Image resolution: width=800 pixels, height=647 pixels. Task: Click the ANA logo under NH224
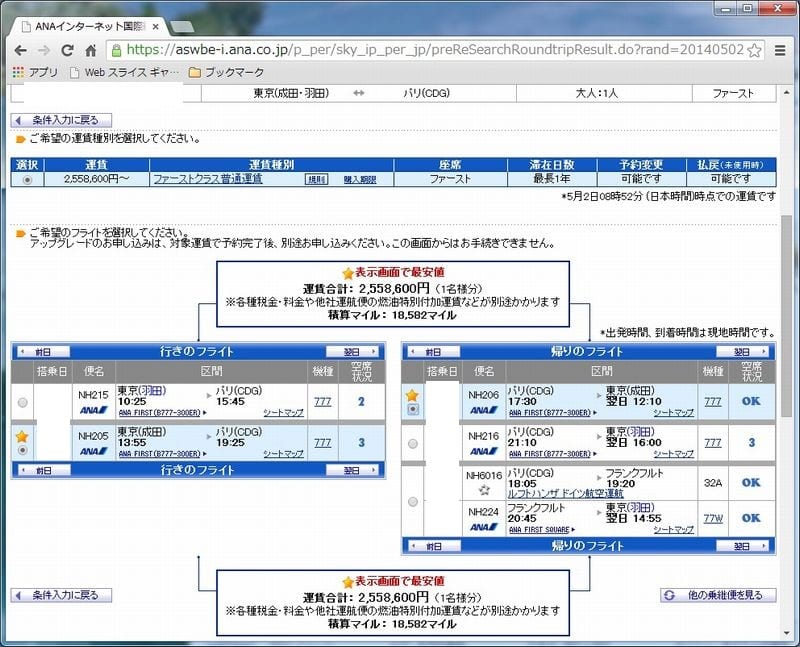click(x=483, y=527)
